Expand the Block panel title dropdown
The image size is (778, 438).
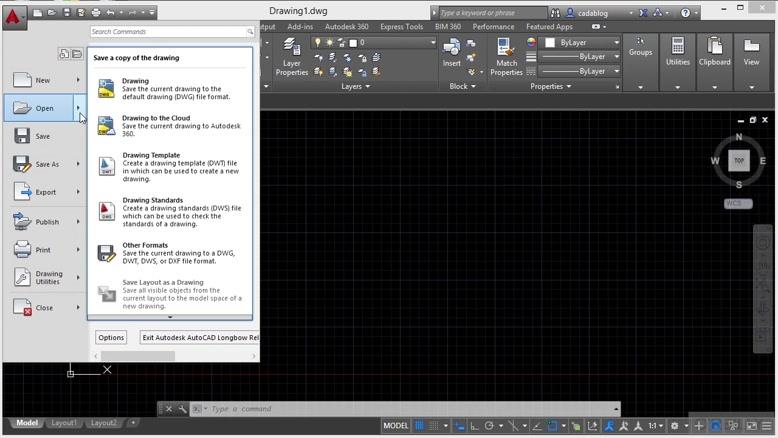click(x=462, y=86)
